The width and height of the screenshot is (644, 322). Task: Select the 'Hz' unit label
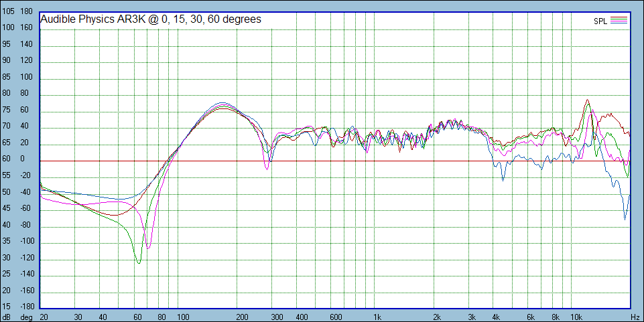pyautogui.click(x=635, y=317)
